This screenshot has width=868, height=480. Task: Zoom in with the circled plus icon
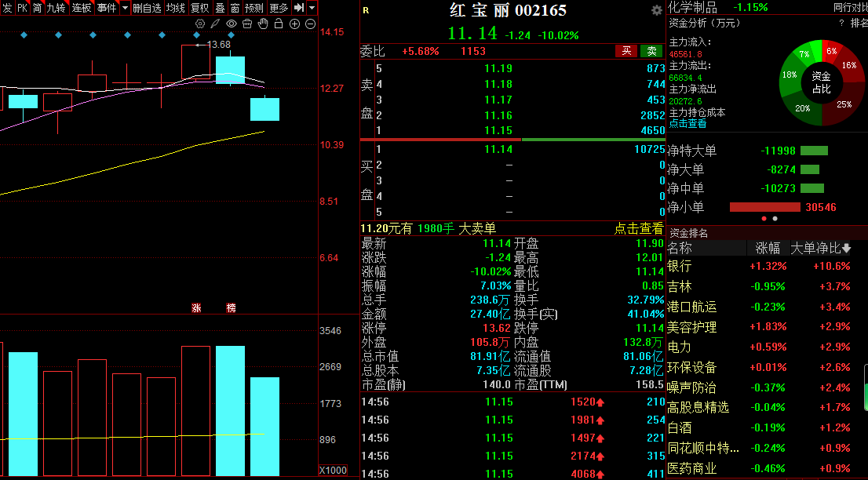coord(294,24)
